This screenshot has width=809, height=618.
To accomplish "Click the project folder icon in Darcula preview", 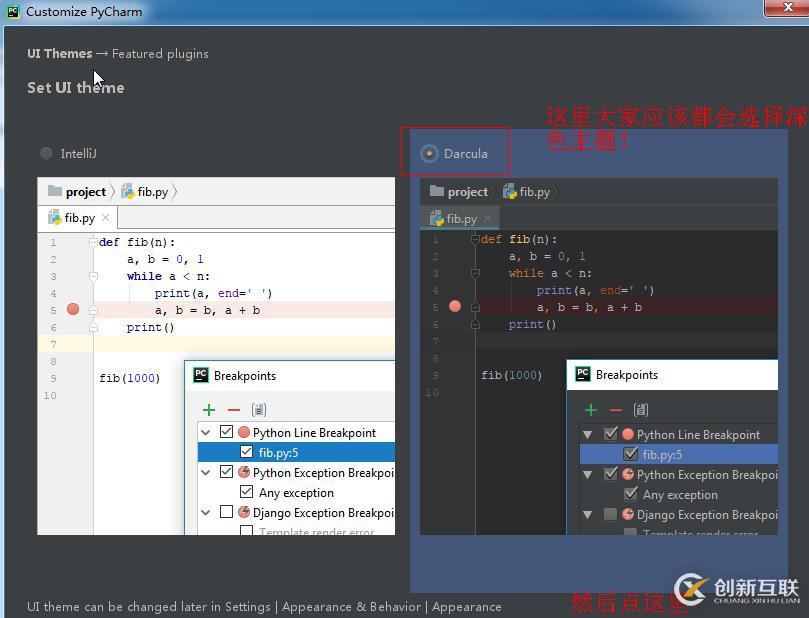I will pos(437,191).
